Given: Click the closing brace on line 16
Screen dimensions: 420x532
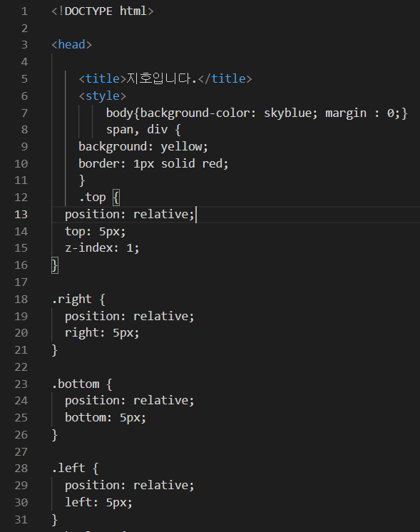Looking at the screenshot, I should pos(55,265).
